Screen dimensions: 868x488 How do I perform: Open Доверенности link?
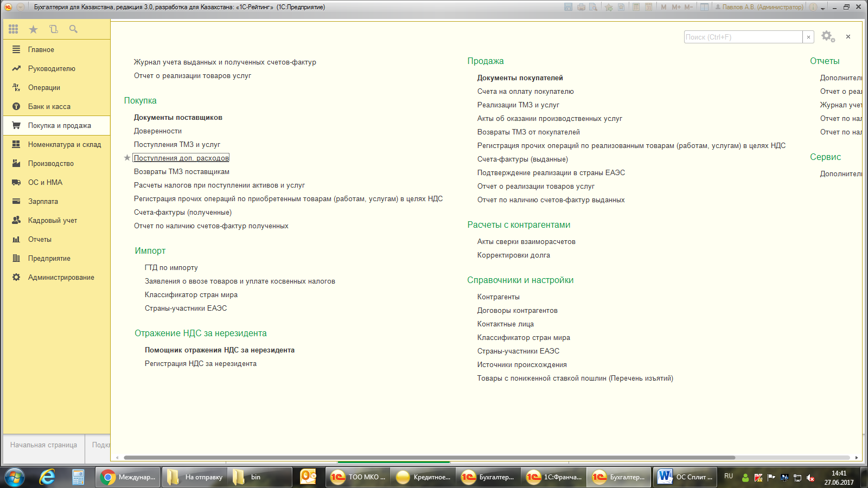pyautogui.click(x=158, y=131)
